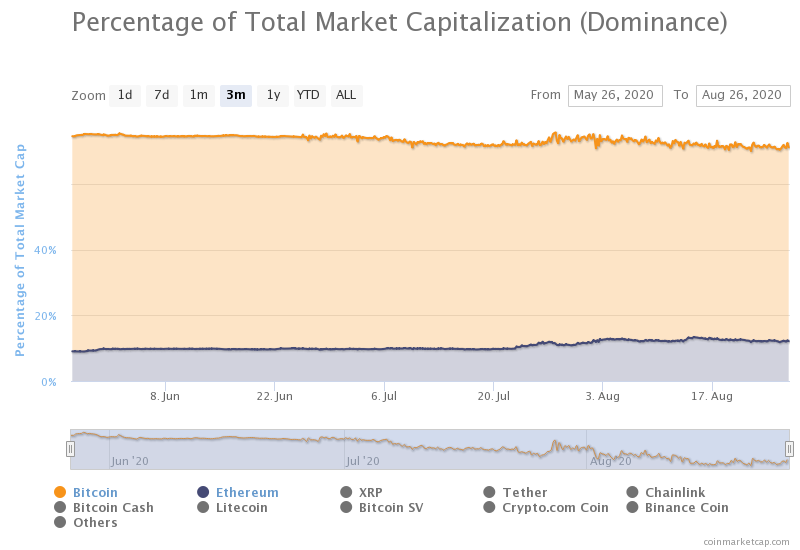Click the 0% y-axis label

point(49,382)
